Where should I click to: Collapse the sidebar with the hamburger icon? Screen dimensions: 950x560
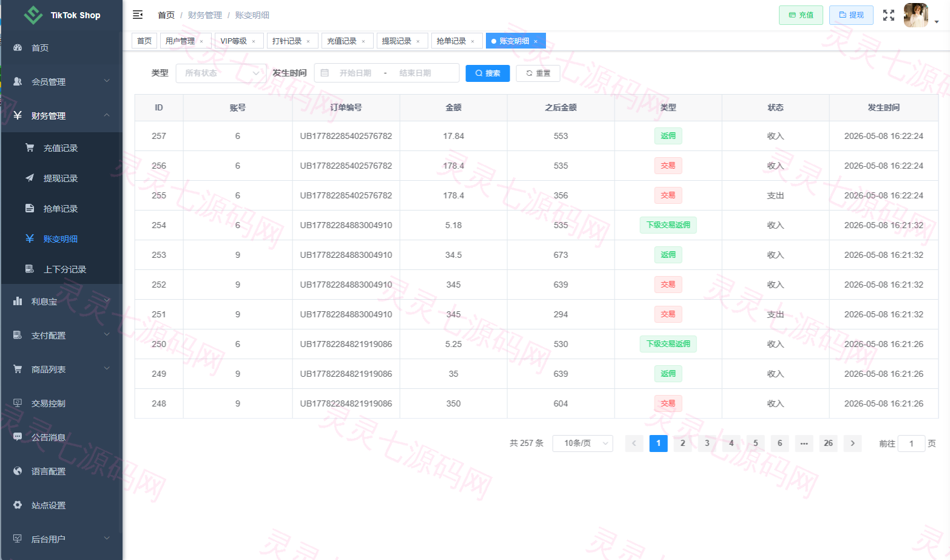click(x=138, y=15)
